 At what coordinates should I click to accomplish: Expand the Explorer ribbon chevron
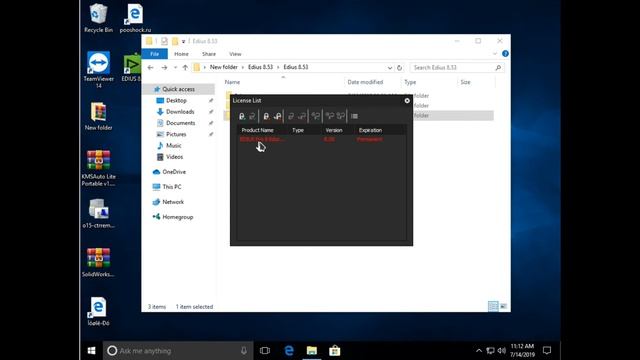pos(495,53)
